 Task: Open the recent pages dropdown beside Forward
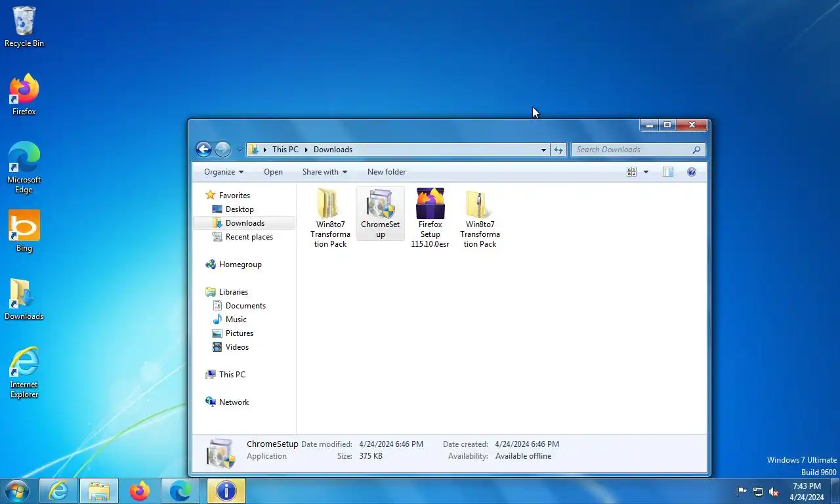pos(240,150)
